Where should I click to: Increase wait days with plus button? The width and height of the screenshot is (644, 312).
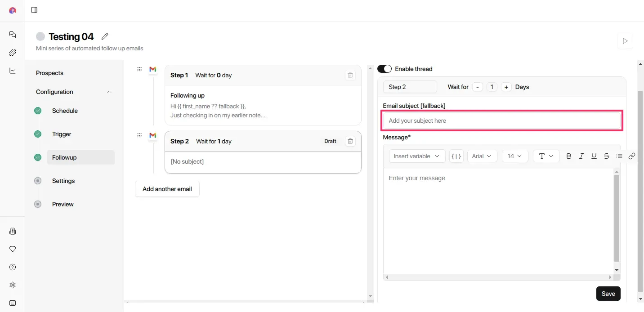506,87
